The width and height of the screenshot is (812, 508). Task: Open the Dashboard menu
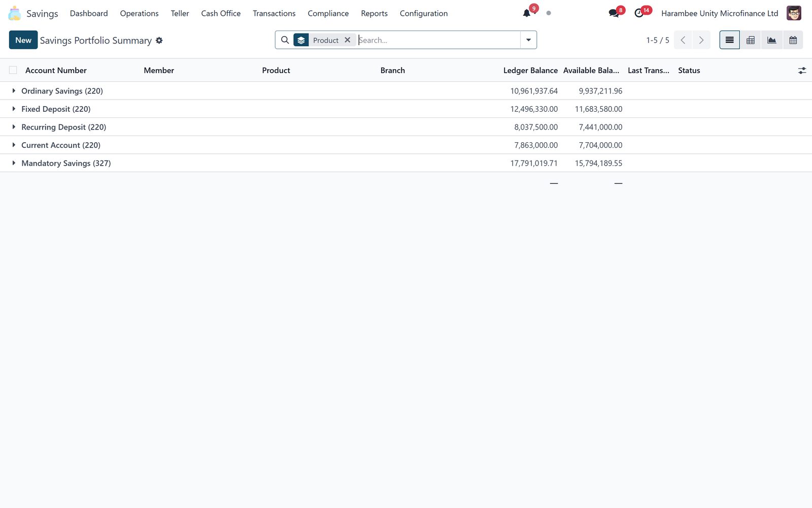[89, 13]
